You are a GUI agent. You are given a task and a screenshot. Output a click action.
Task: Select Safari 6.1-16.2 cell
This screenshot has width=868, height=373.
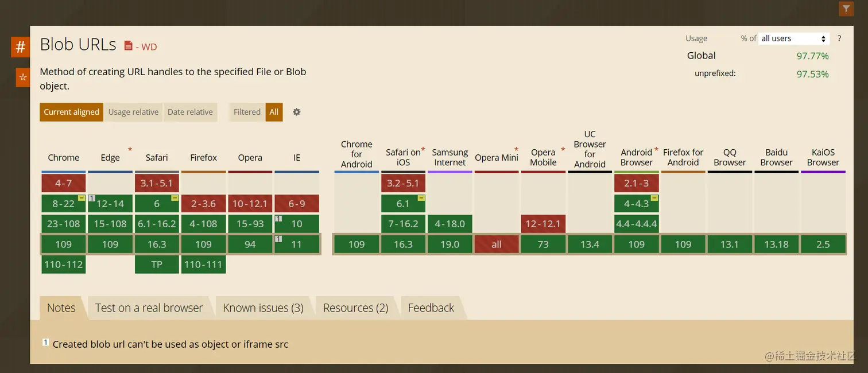pos(157,224)
